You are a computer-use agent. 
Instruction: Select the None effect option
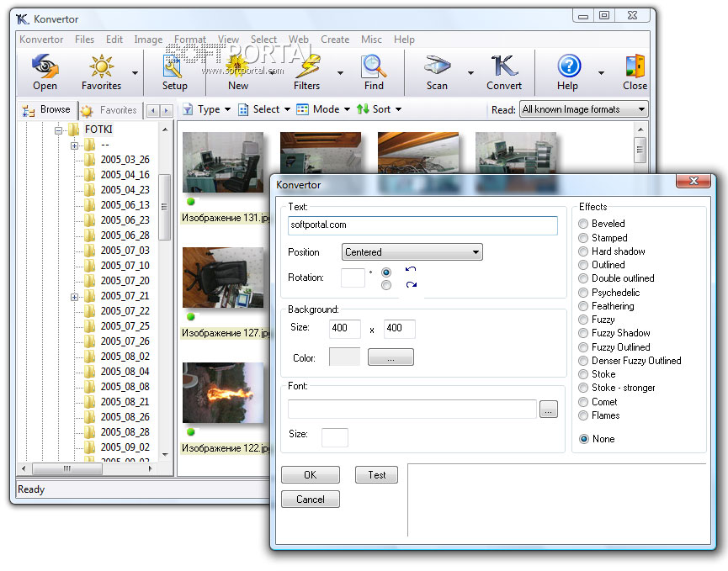tap(583, 439)
